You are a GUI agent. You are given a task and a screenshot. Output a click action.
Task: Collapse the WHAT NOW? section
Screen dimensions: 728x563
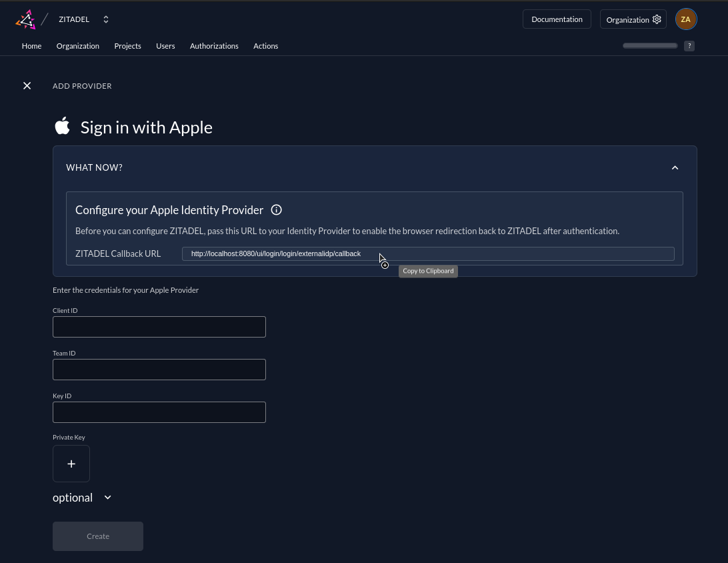(x=675, y=167)
